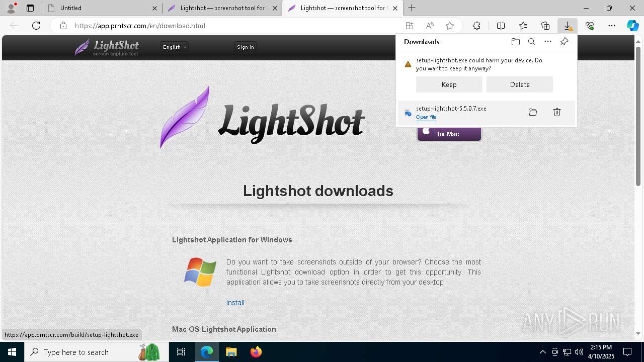The height and width of the screenshot is (362, 644).
Task: Click the network tray icon
Action: pos(567,352)
